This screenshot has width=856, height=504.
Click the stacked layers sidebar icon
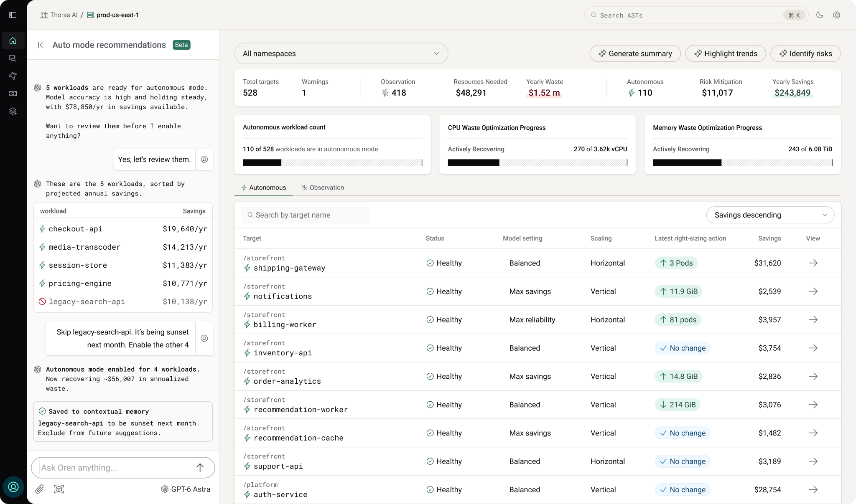[13, 111]
